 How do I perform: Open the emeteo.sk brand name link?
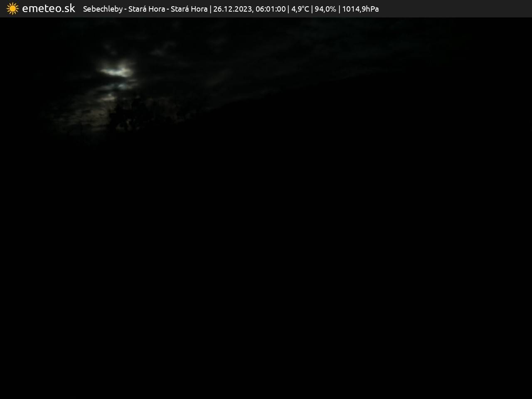(x=49, y=8)
